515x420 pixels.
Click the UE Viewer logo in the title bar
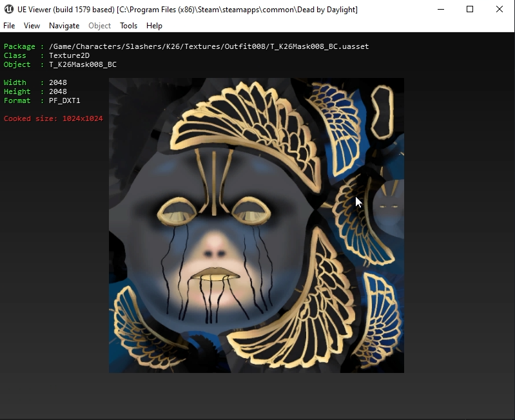click(9, 9)
